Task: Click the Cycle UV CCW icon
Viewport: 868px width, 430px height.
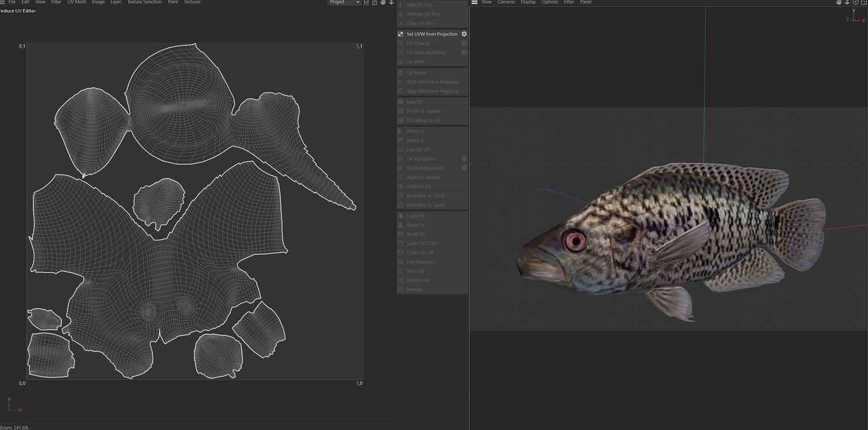Action: (400, 244)
